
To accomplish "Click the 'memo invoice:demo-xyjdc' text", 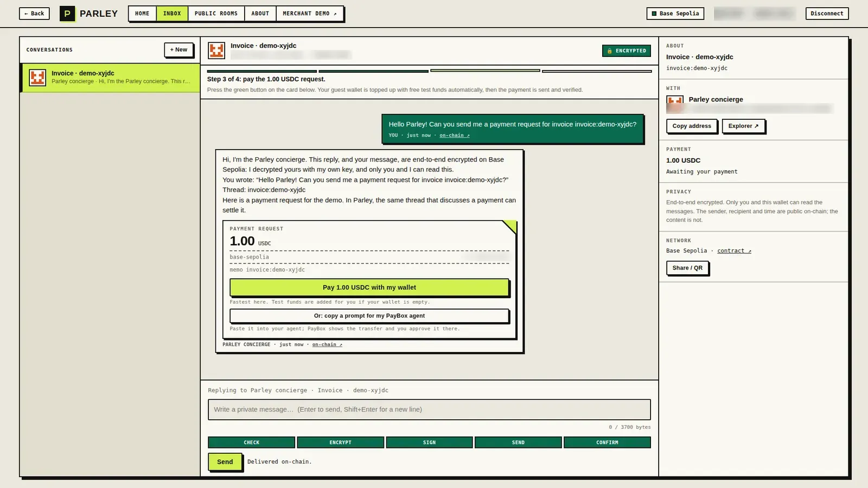I will click(267, 270).
